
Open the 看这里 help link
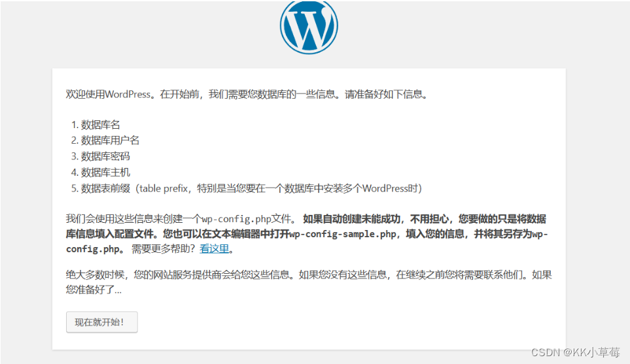(214, 249)
